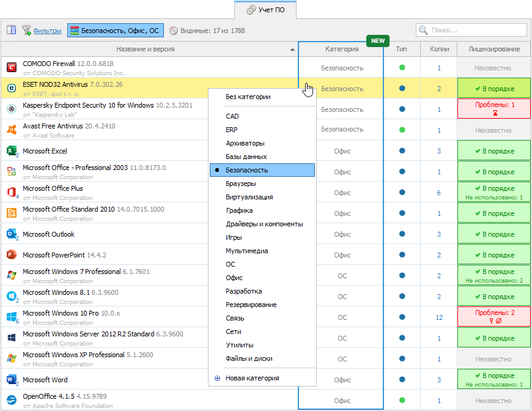Image resolution: width=532 pixels, height=411 pixels.
Task: Click the Microsoft Excel icon
Action: click(x=12, y=151)
